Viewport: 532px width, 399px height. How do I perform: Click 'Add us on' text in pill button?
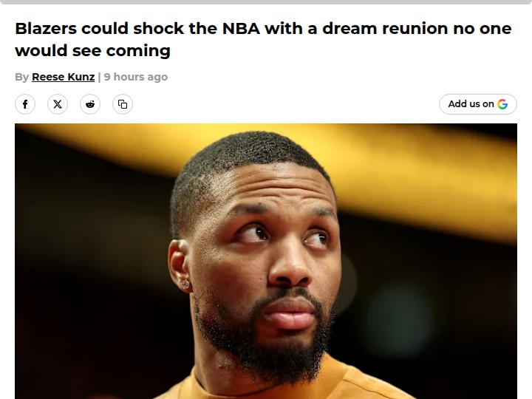pyautogui.click(x=471, y=104)
